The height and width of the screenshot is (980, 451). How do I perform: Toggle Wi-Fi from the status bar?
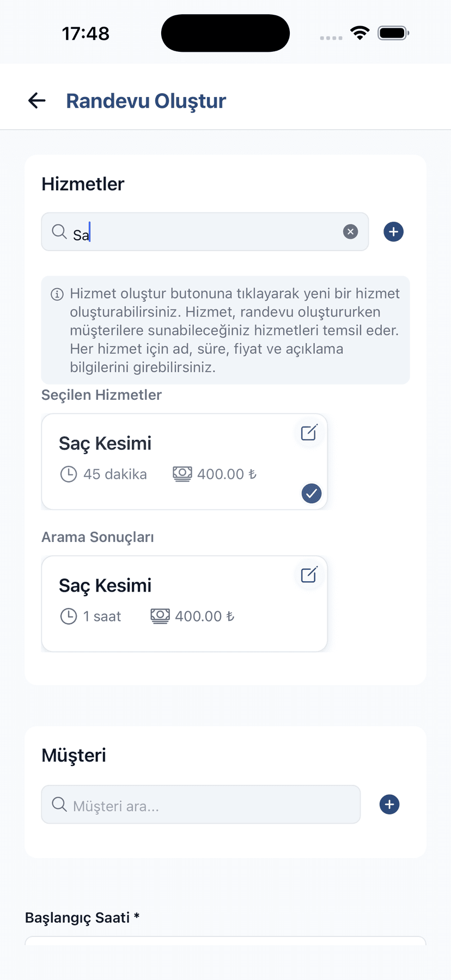pos(359,33)
